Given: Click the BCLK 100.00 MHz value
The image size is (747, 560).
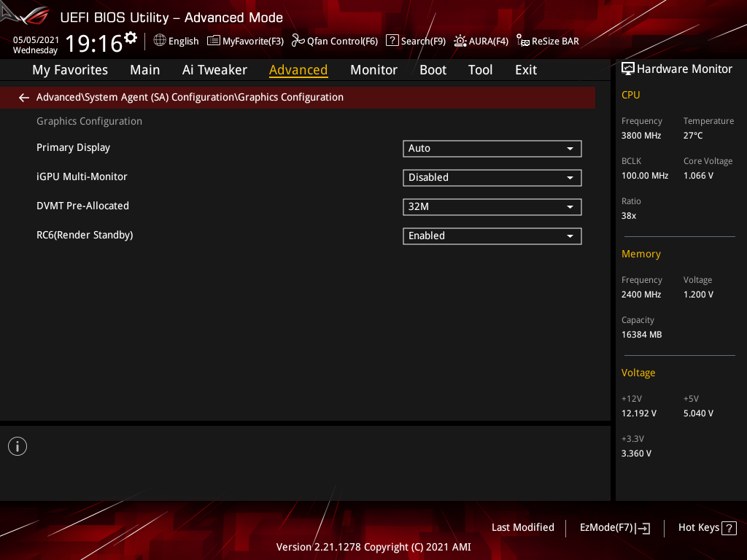Looking at the screenshot, I should coord(645,176).
